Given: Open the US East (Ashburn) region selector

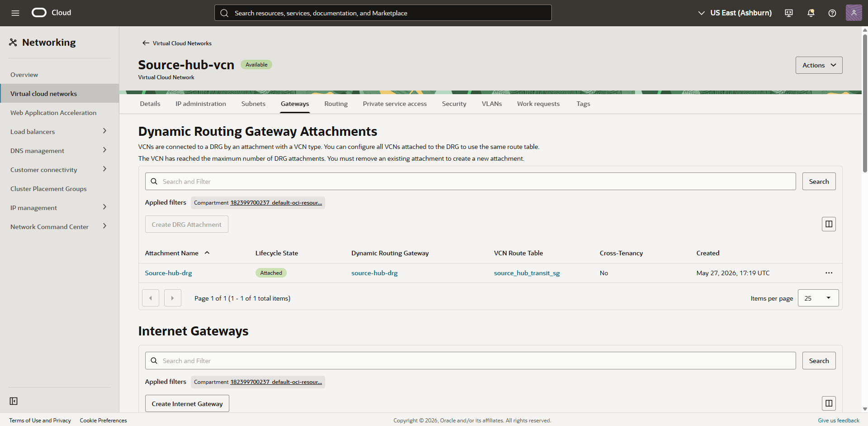Looking at the screenshot, I should pos(735,13).
